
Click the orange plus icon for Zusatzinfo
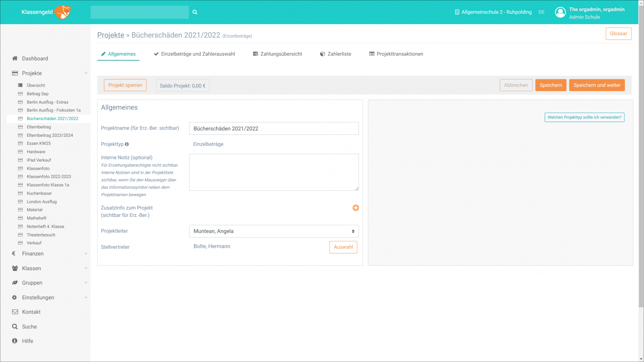(x=356, y=208)
